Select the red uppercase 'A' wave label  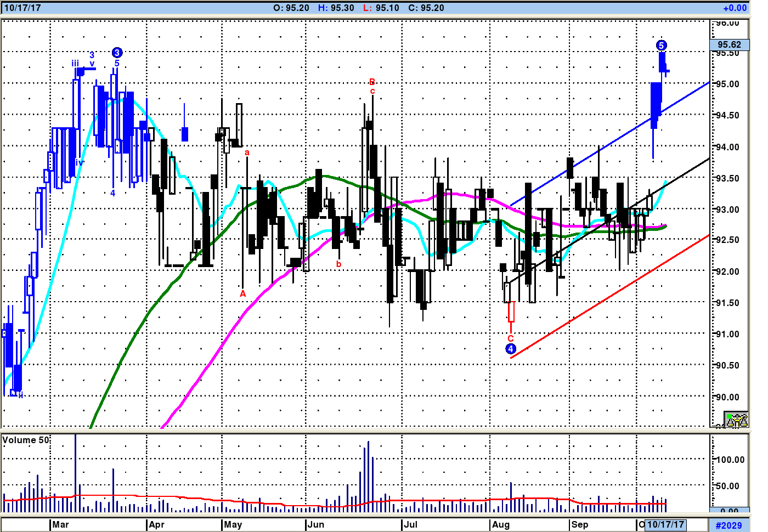pyautogui.click(x=243, y=294)
